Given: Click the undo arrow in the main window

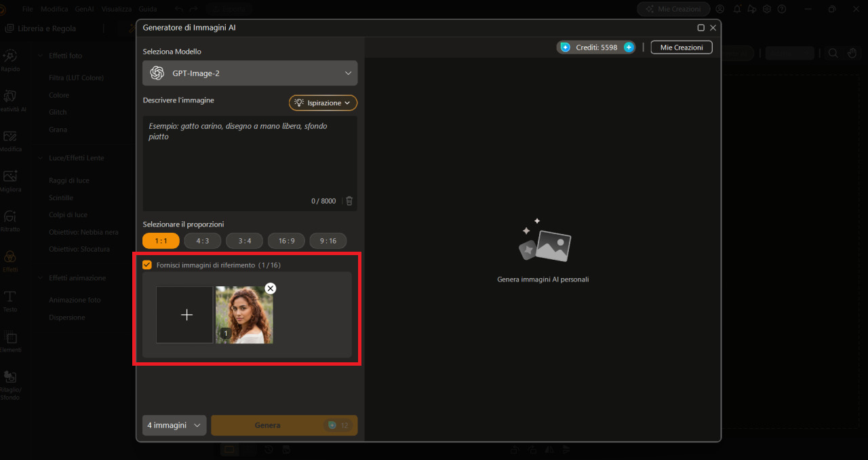Looking at the screenshot, I should click(x=178, y=9).
